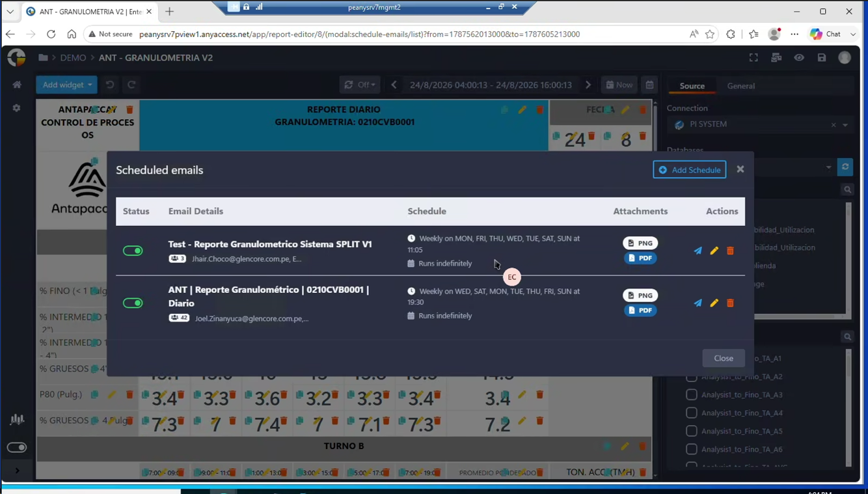The height and width of the screenshot is (494, 868).
Task: Expand the left sidebar with the arrow
Action: 17,471
